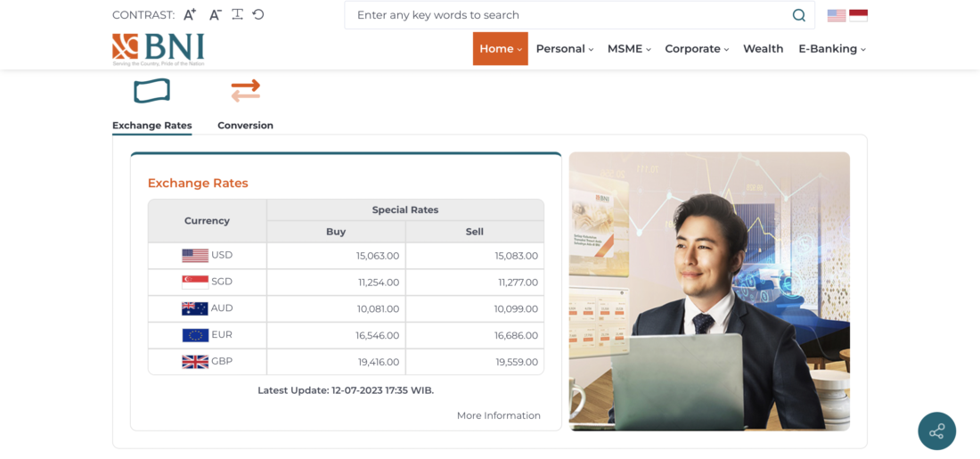Switch language with the Indonesian flag
Viewport: 980px width, 459px height.
pyautogui.click(x=858, y=15)
